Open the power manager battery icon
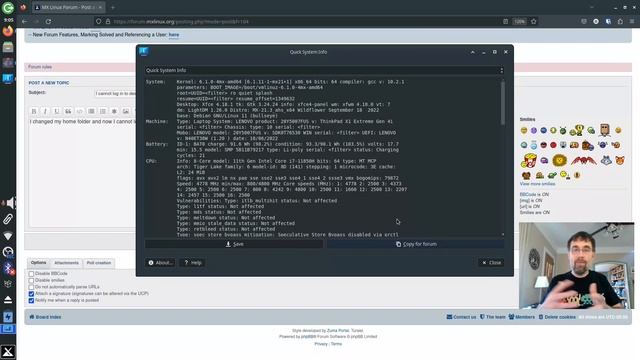This screenshot has height=360, width=640. point(8,317)
